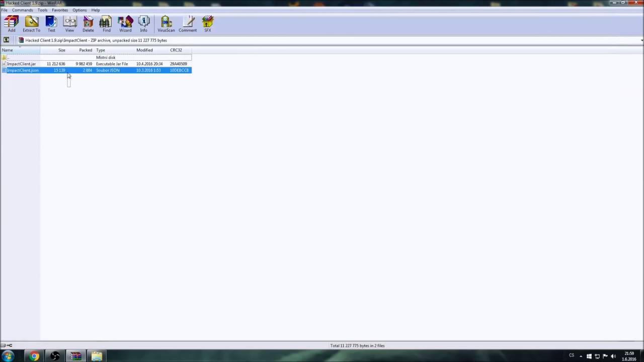Click the ImpactClient.jar file icon
This screenshot has height=362, width=644.
click(4, 64)
